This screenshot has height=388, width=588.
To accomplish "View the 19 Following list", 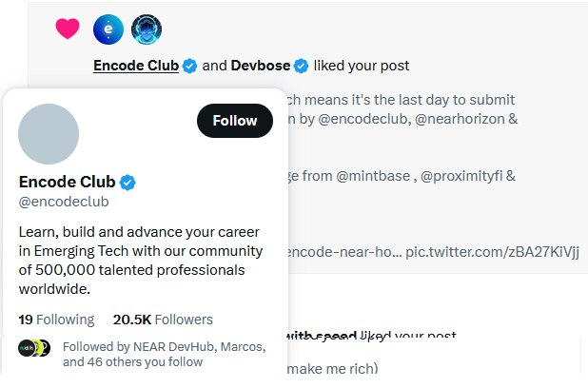I will (56, 320).
